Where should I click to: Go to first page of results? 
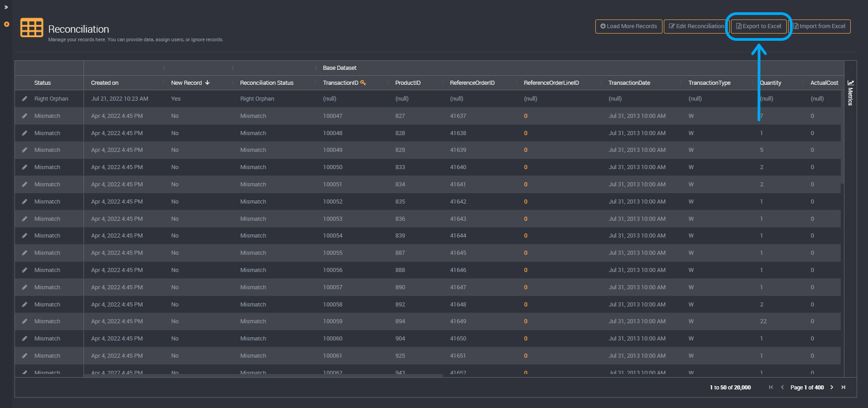tap(771, 387)
